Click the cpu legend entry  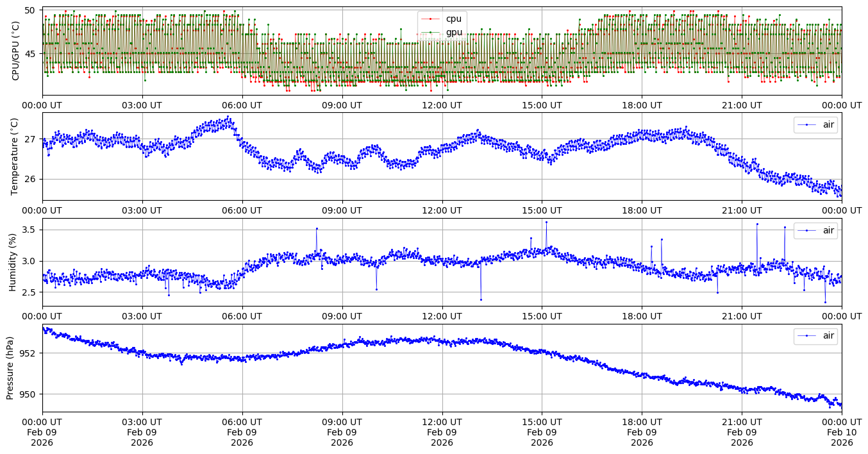[x=453, y=19]
